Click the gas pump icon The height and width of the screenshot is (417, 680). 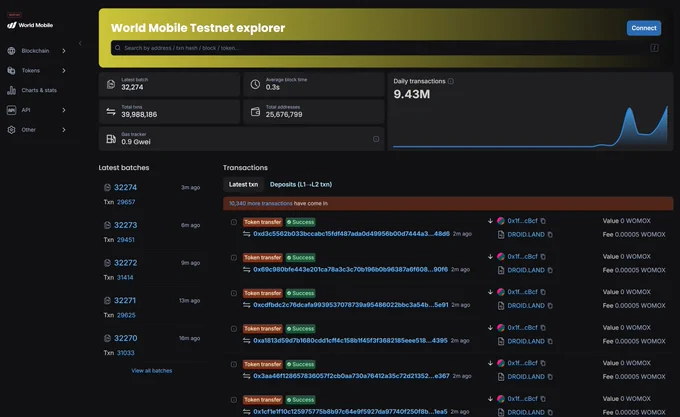[x=111, y=139]
